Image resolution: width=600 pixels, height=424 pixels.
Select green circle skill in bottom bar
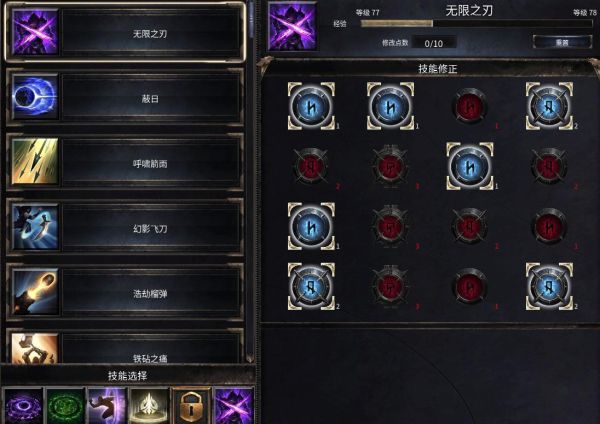65,406
